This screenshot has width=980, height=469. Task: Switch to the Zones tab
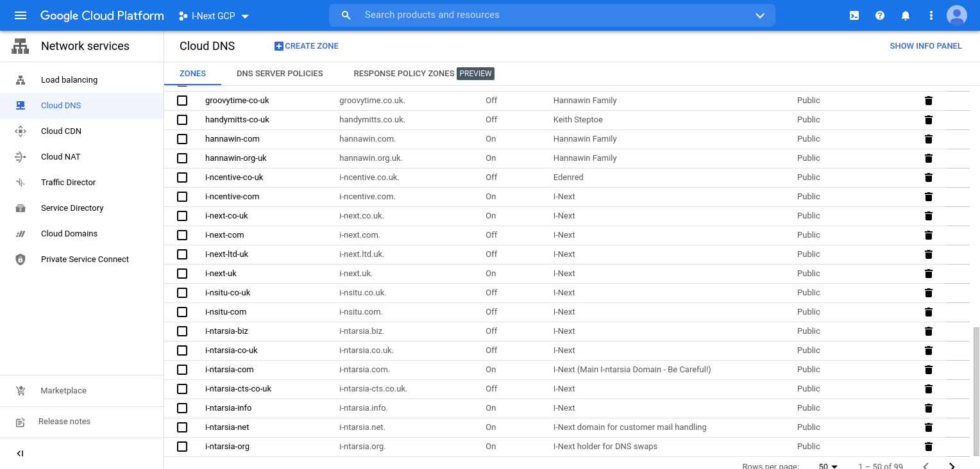pos(192,74)
